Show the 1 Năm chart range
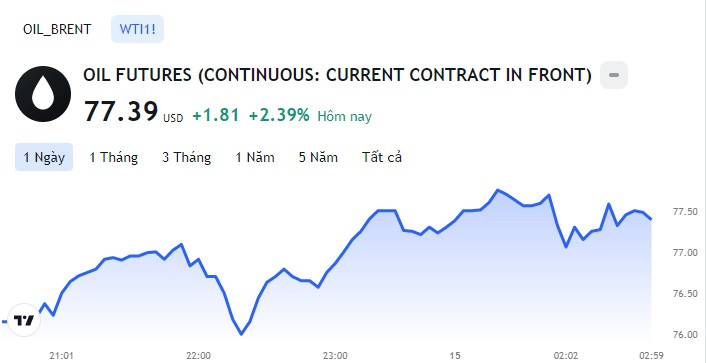This screenshot has height=363, width=706. click(x=255, y=157)
